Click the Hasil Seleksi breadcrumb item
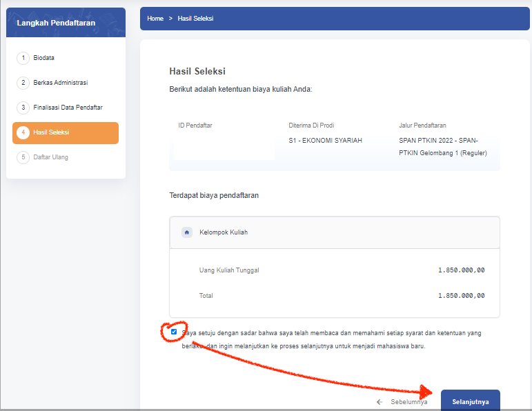Viewport: 532px width, 411px height. pos(195,19)
